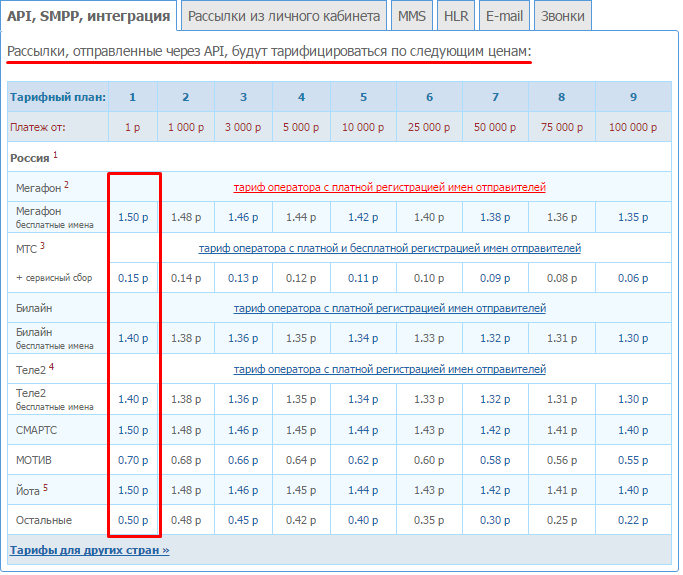Image resolution: width=683 pixels, height=575 pixels.
Task: Follow 'Тарифы для других стран' link
Action: pyautogui.click(x=89, y=550)
